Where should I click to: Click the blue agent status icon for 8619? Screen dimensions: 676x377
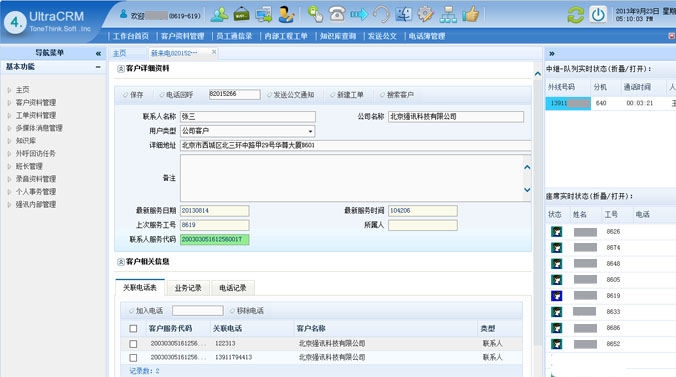(x=557, y=295)
